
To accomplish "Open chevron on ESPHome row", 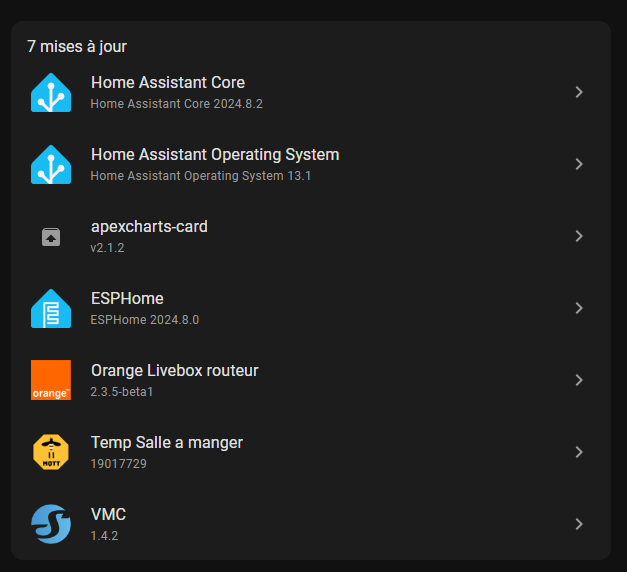I will pos(579,308).
